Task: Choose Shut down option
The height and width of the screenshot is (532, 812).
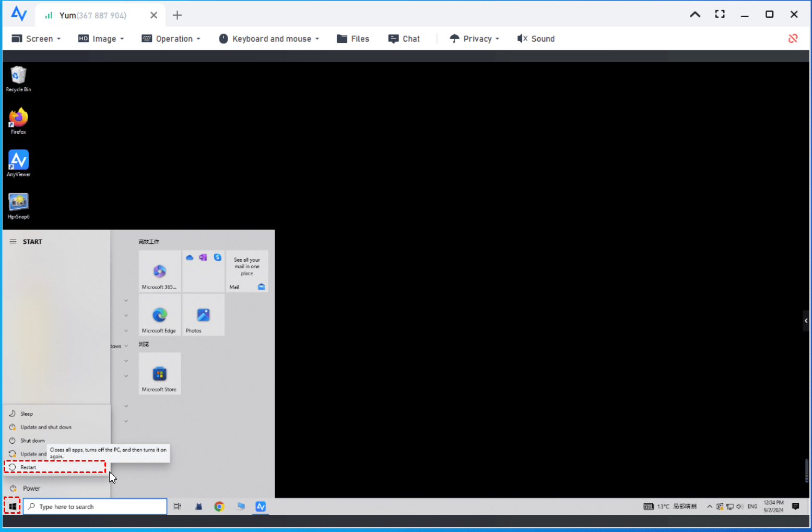Action: 32,441
